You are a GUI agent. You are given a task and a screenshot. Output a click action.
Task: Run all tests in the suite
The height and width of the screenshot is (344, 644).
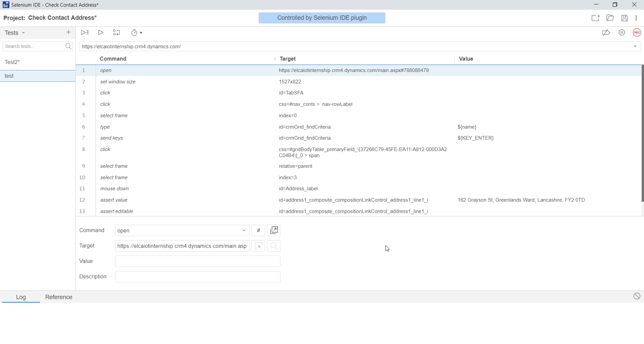point(85,32)
